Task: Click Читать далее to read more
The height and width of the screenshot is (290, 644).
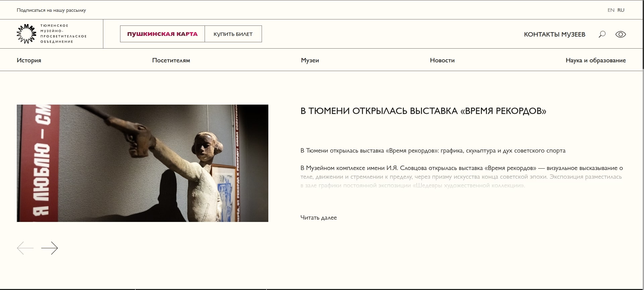Action: 319,218
